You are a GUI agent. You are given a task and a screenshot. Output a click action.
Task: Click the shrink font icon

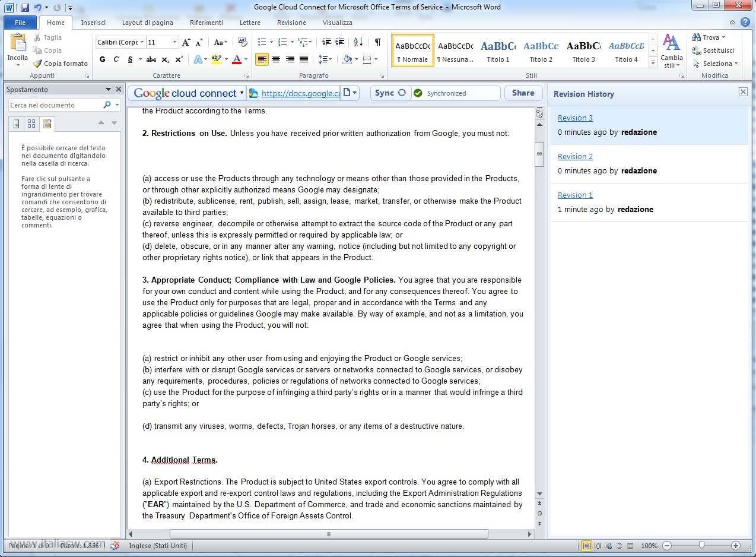199,42
